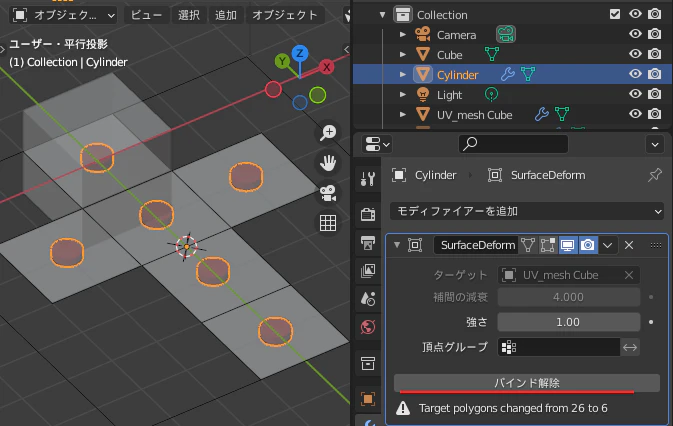Click the 補間の減衰 falloff value field
Viewport: 673px width, 426px height.
pyautogui.click(x=569, y=297)
